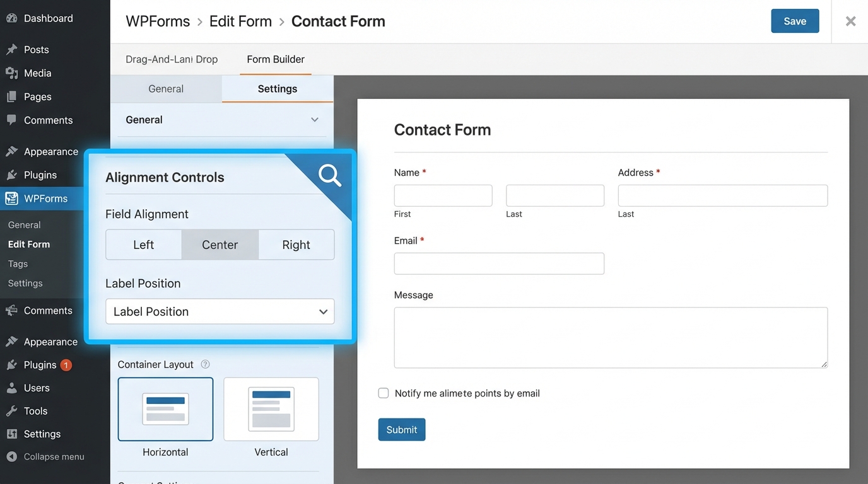Click the Submit button in the form preview
868x484 pixels.
(402, 429)
